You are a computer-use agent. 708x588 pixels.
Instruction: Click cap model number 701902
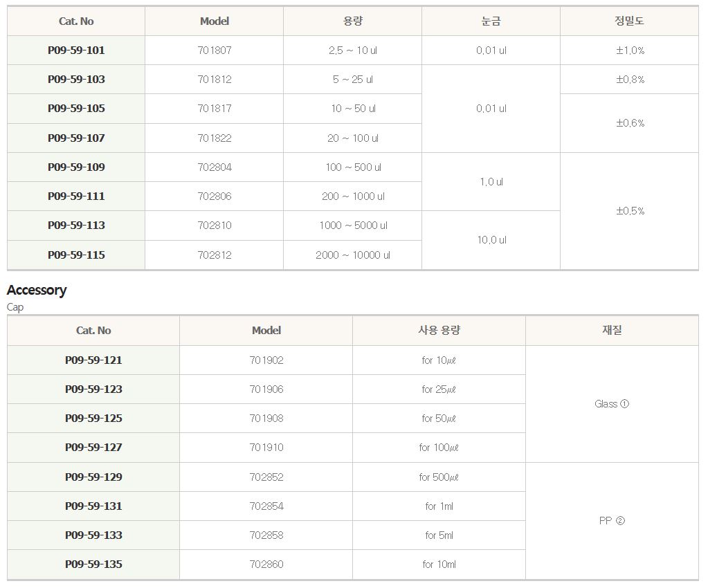pos(266,360)
